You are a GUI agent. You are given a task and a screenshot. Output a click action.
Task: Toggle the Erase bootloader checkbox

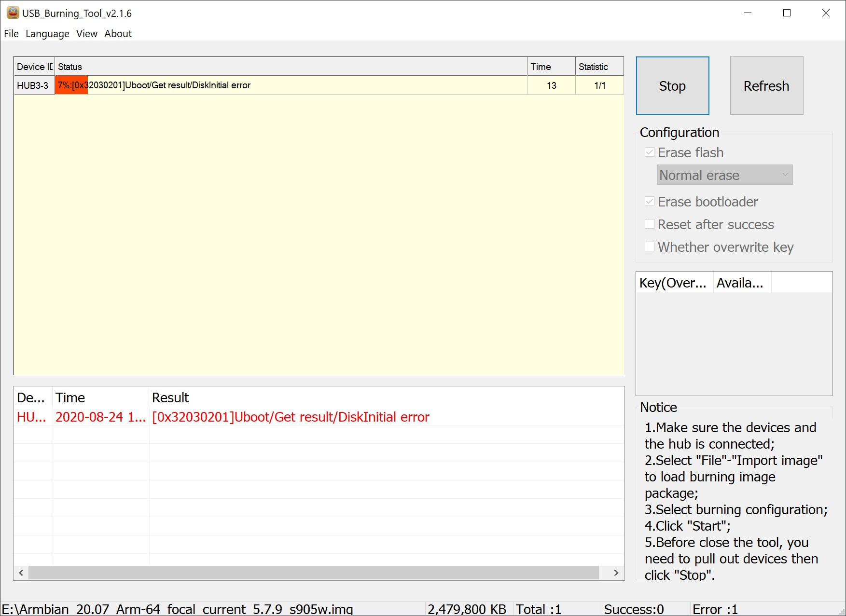[650, 201]
